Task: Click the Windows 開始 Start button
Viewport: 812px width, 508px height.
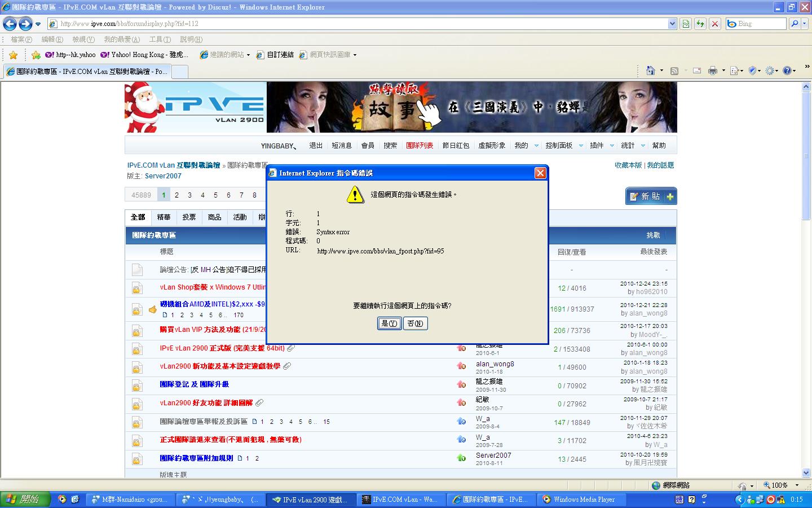Action: point(25,500)
